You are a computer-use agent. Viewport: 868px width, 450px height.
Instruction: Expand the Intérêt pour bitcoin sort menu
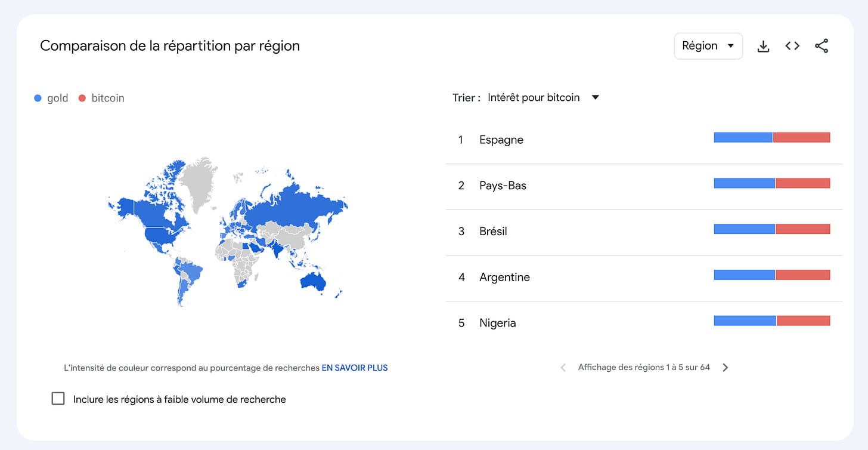534,97
